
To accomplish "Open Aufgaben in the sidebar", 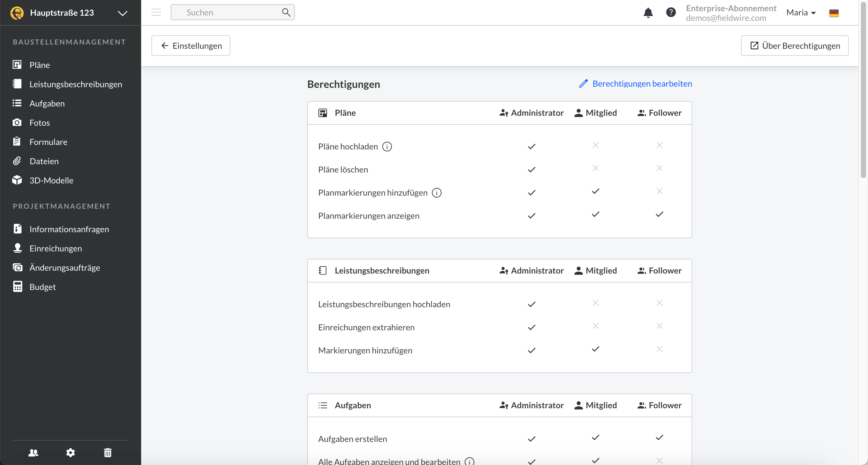I will tap(47, 104).
